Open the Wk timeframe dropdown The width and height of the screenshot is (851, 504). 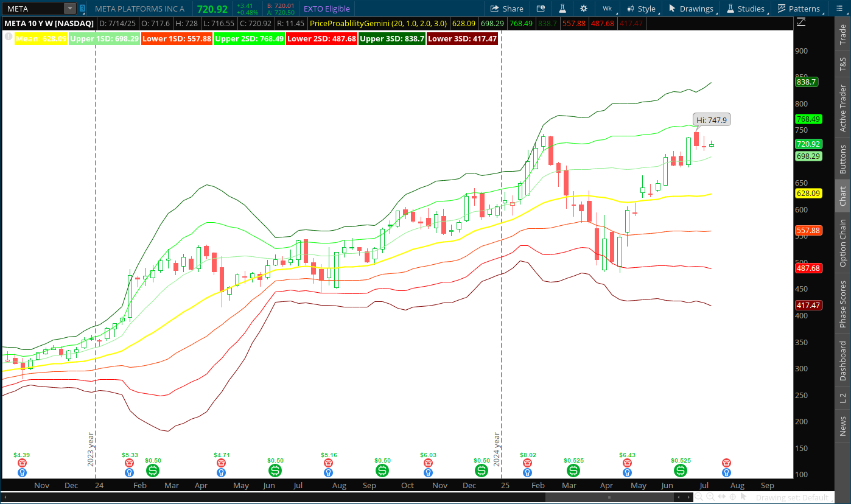click(x=607, y=9)
